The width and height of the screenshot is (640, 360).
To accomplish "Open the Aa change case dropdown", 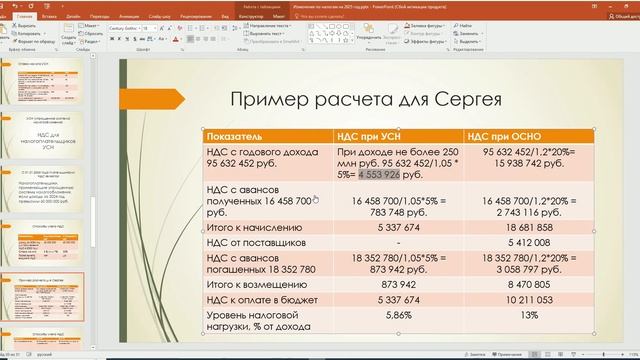I will coord(162,39).
